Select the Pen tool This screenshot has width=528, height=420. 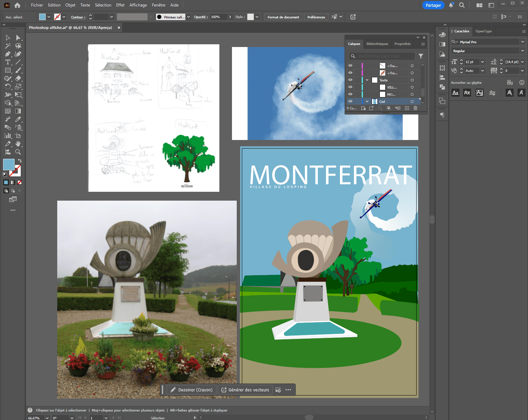click(x=7, y=54)
